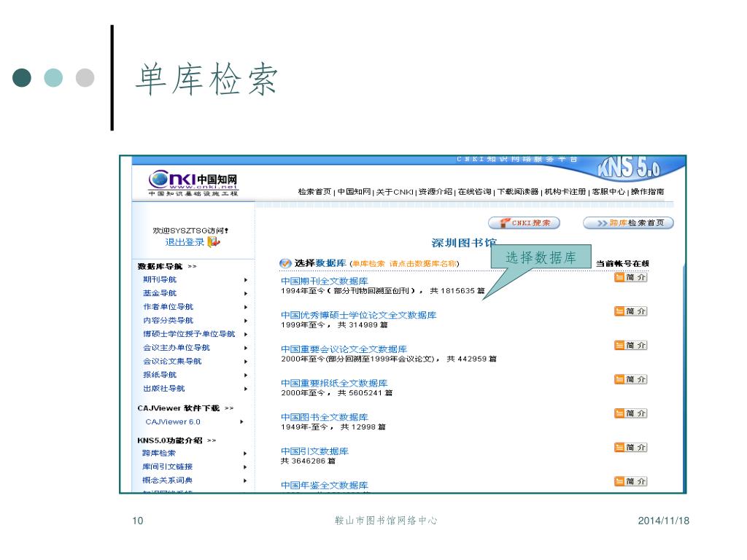The width and height of the screenshot is (747, 560).
Task: Open 作者单位导航 in sidebar
Action: coord(169,307)
